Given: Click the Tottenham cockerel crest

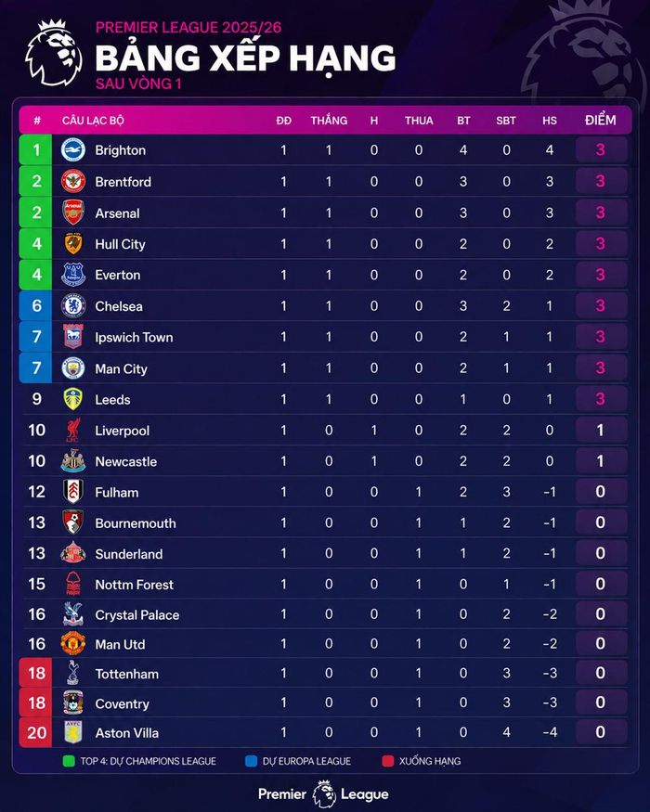Looking at the screenshot, I should [x=73, y=673].
